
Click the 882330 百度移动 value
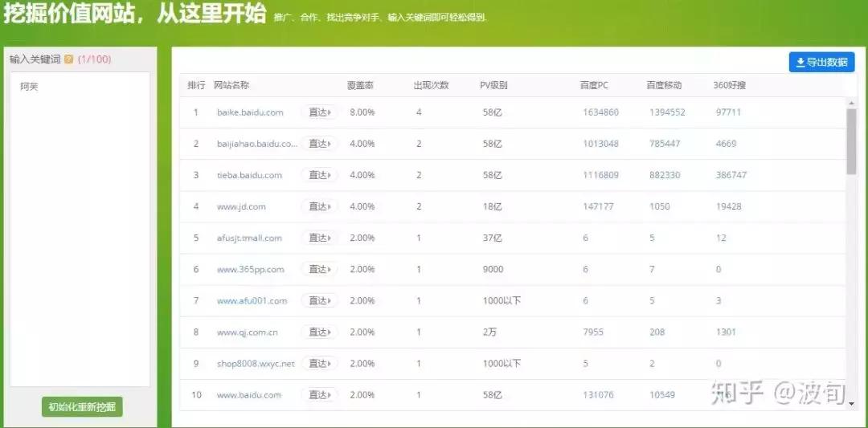click(665, 175)
